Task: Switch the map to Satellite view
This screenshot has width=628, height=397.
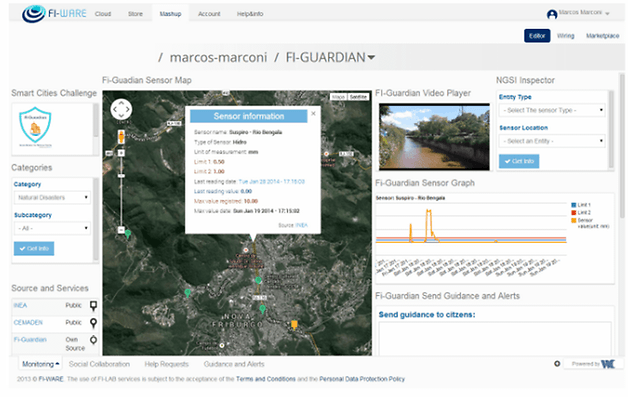Action: [x=358, y=97]
